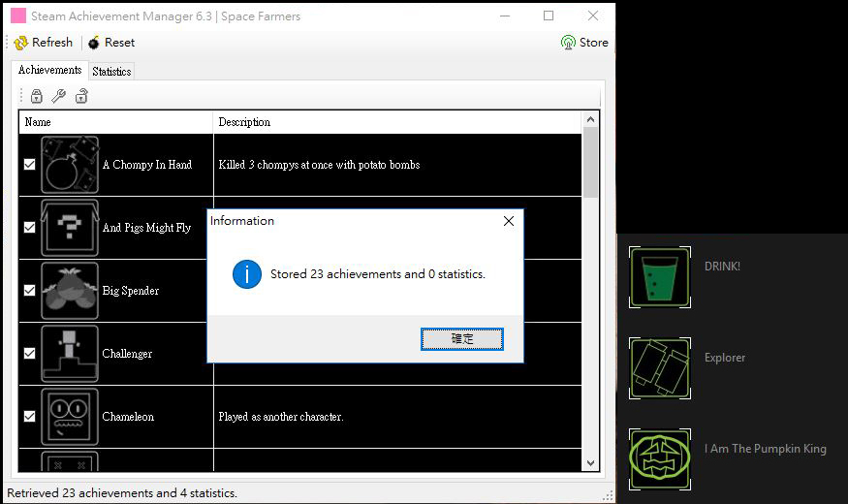The height and width of the screenshot is (504, 848).
Task: Click the Big Spender achievement icon
Action: coord(70,291)
